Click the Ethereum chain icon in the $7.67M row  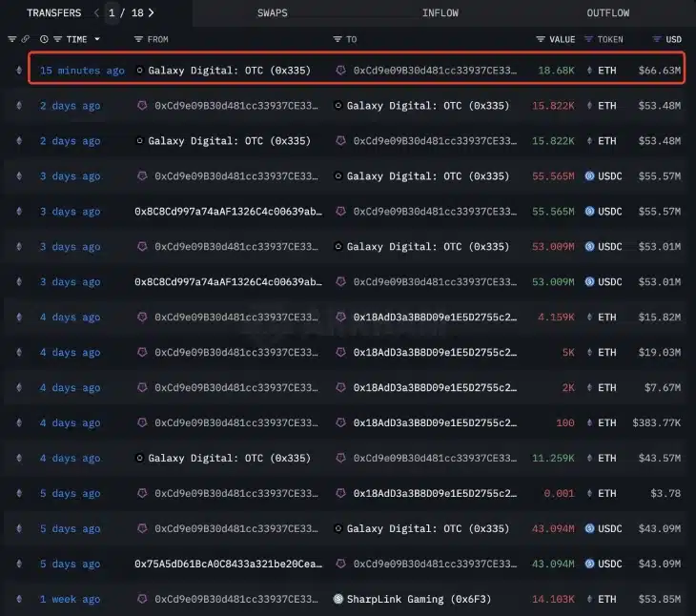pos(19,387)
